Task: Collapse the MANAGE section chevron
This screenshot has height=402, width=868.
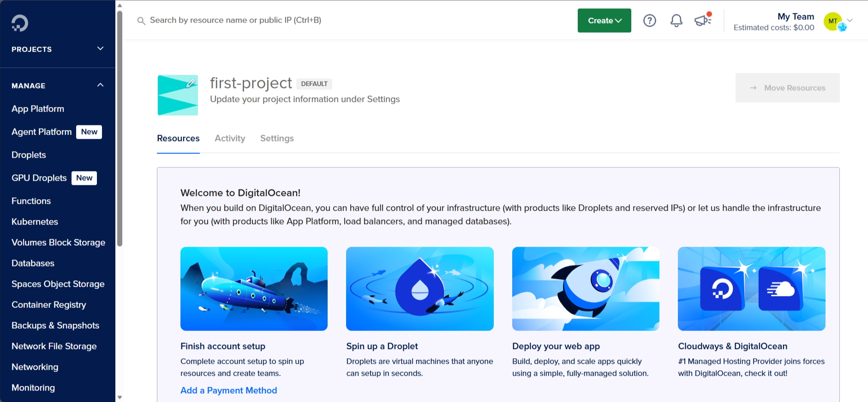Action: click(x=101, y=85)
